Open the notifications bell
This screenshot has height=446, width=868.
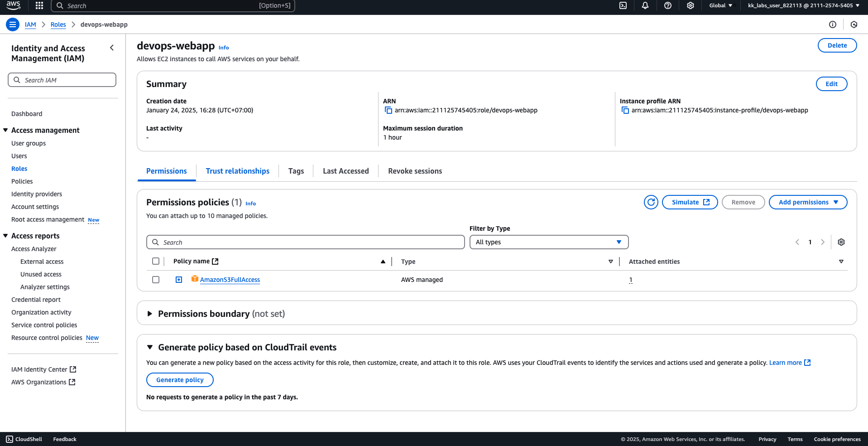645,5
